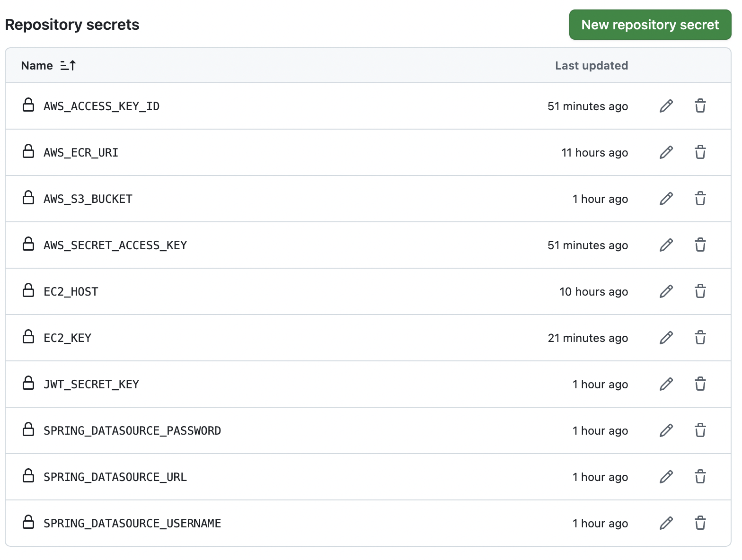Delete the AWS_ECR_URI secret
Image resolution: width=742 pixels, height=560 pixels.
click(700, 152)
